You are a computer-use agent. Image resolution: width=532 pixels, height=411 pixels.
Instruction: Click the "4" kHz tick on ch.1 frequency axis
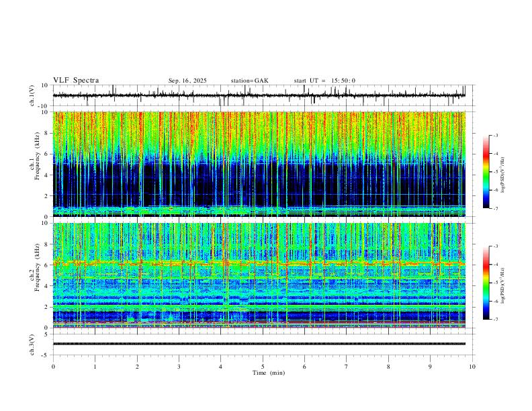[47, 175]
